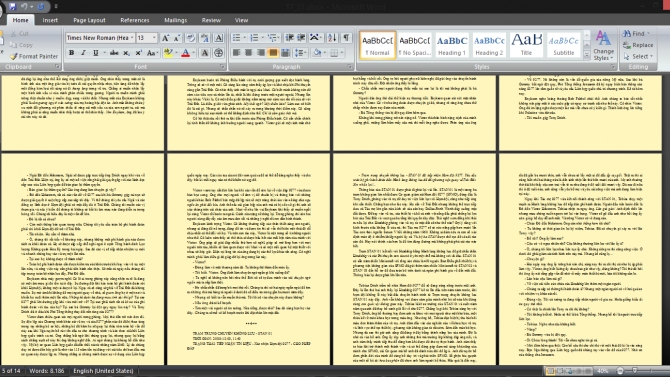This screenshot has height=377, width=670.
Task: Apply Title style
Action: tap(526, 45)
